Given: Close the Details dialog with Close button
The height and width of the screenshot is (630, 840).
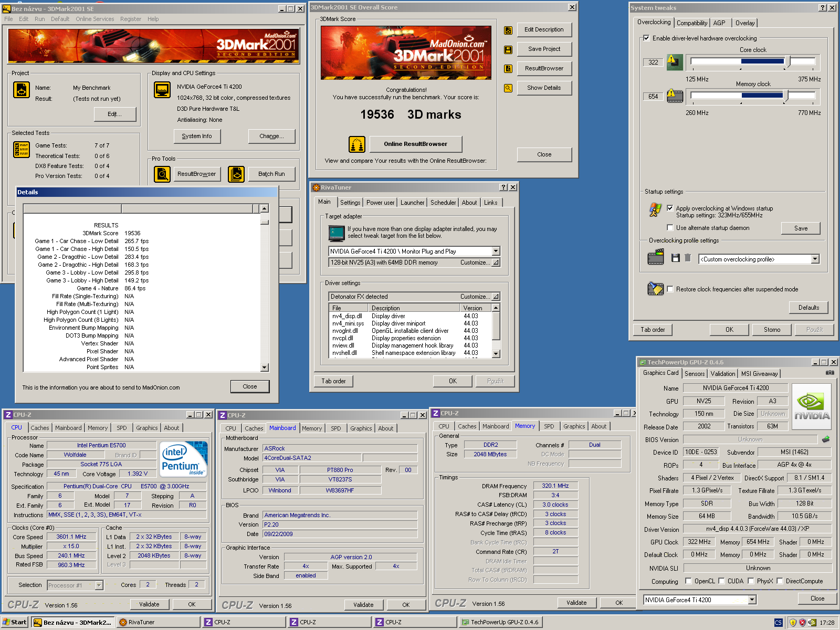Looking at the screenshot, I should [x=250, y=386].
